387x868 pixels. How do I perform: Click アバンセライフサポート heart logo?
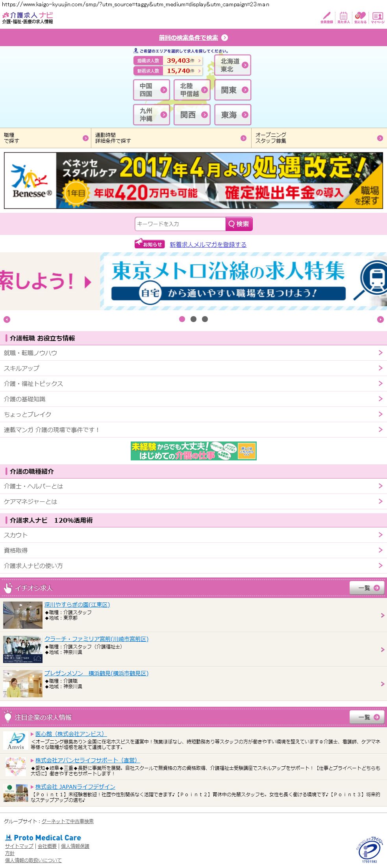tap(16, 767)
